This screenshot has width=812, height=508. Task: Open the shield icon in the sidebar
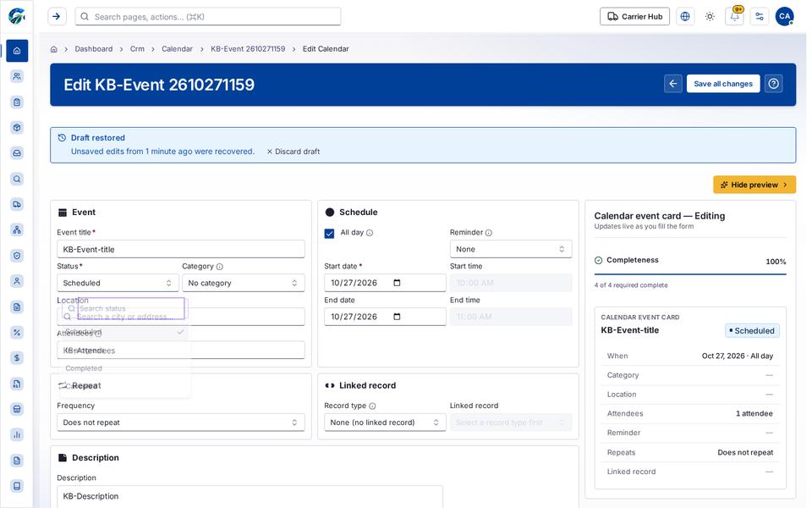[17, 256]
